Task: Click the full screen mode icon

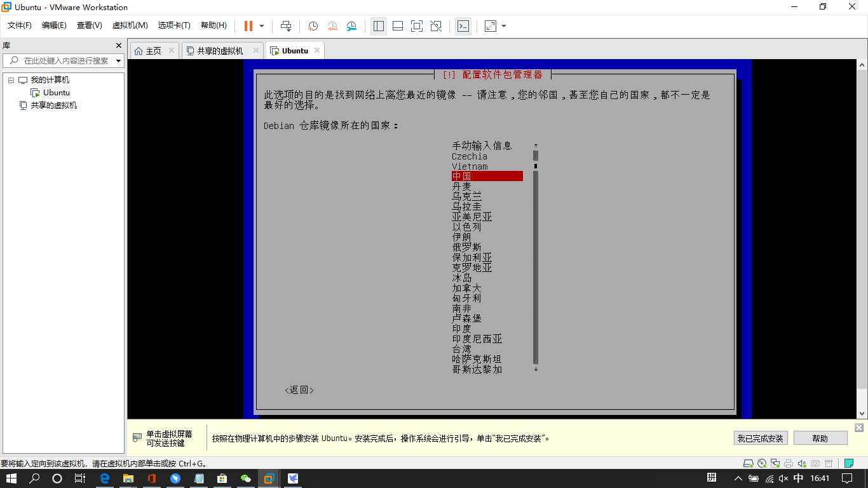Action: tap(417, 26)
